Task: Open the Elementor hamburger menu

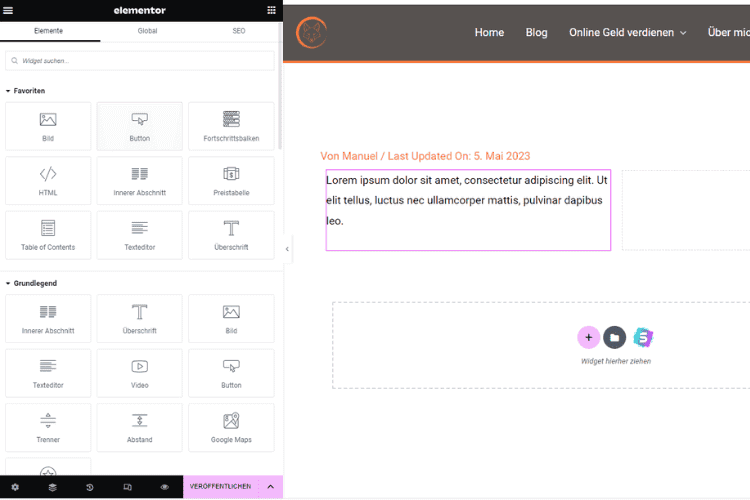Action: click(10, 10)
